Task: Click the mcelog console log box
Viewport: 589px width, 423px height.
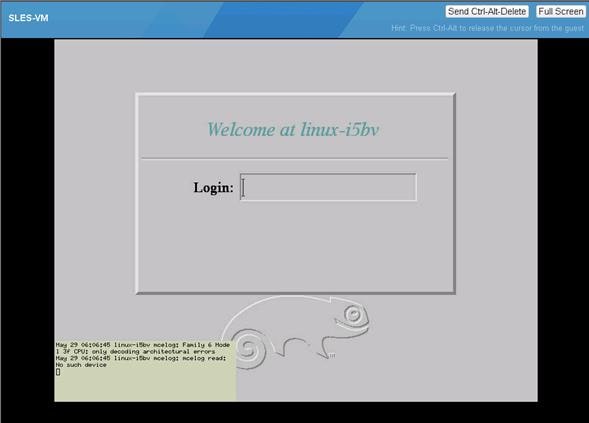Action: [145, 371]
